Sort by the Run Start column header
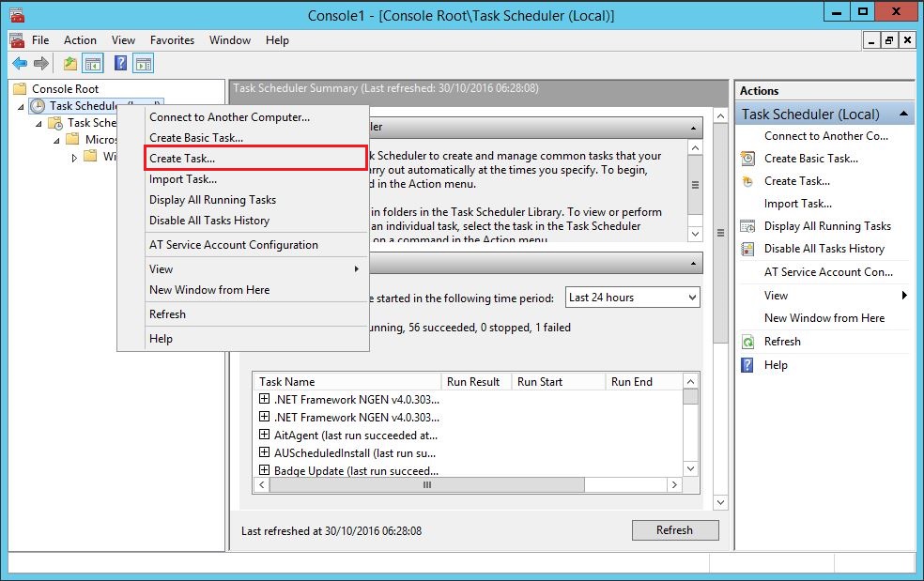The image size is (924, 581). 558,382
